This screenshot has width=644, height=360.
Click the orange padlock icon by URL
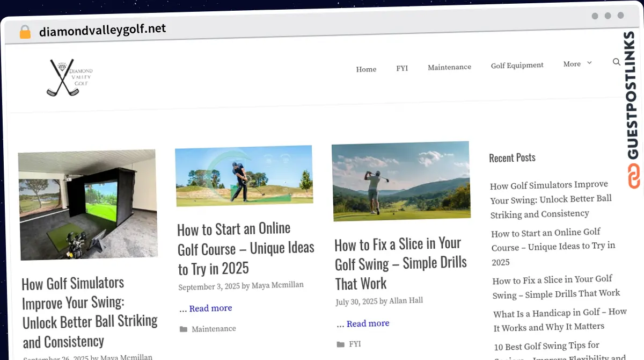click(25, 32)
